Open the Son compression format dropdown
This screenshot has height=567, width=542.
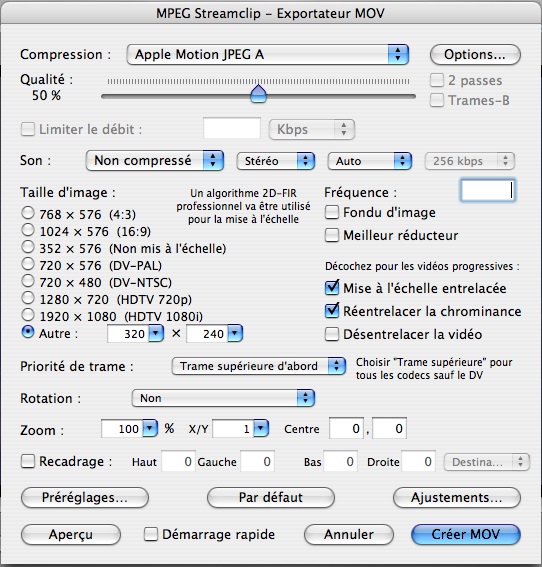(x=155, y=161)
